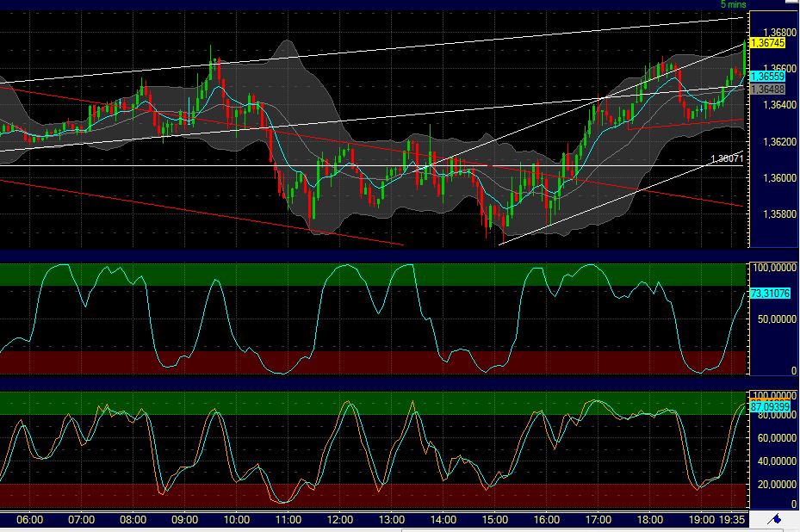800x532 pixels.
Task: Click the 10:00 time axis label
Action: [237, 520]
